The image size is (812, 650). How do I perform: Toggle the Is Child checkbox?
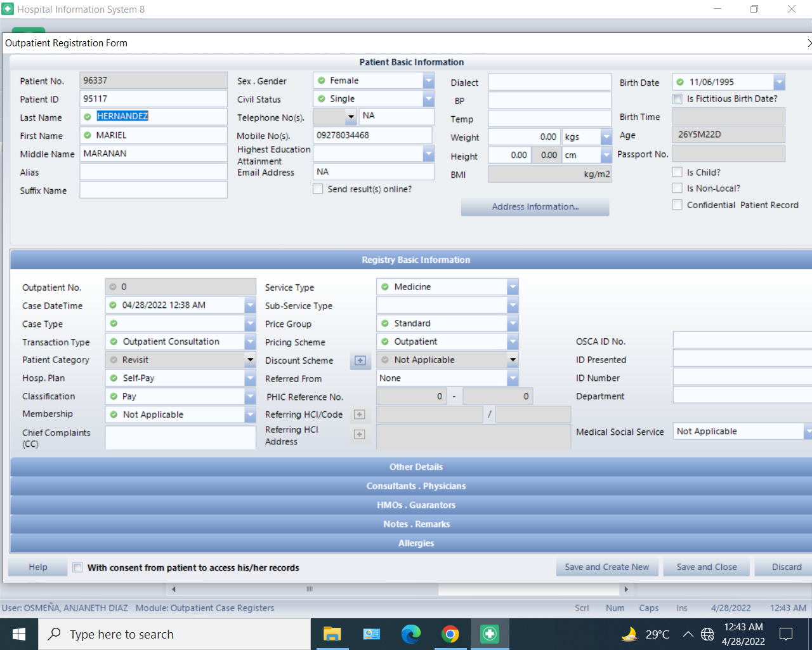[678, 173]
